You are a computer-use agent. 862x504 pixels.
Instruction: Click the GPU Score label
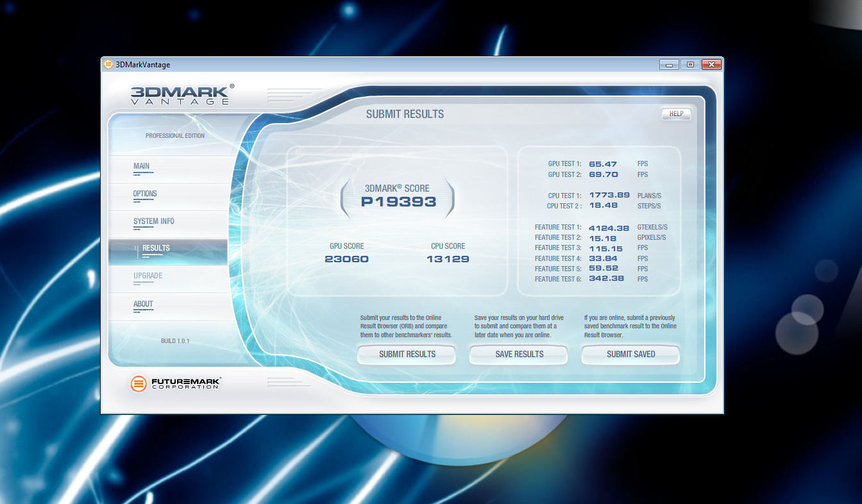pyautogui.click(x=347, y=246)
